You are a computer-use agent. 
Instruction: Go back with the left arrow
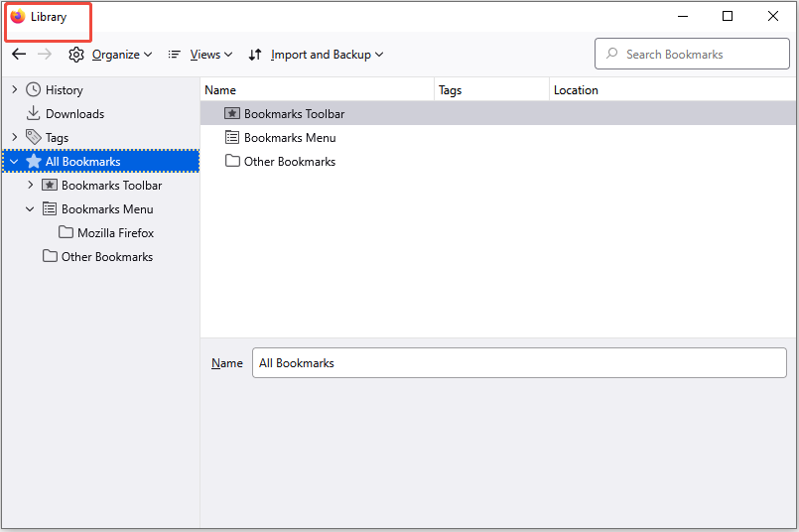pyautogui.click(x=19, y=54)
